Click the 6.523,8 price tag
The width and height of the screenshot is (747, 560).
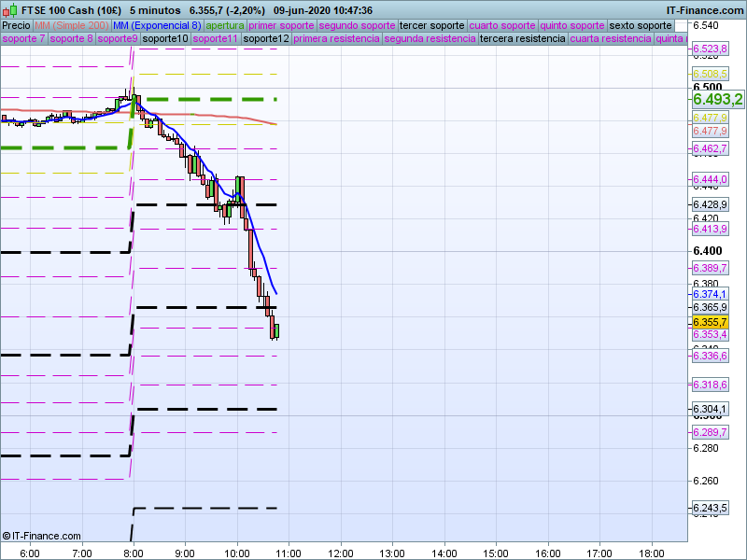pyautogui.click(x=710, y=49)
